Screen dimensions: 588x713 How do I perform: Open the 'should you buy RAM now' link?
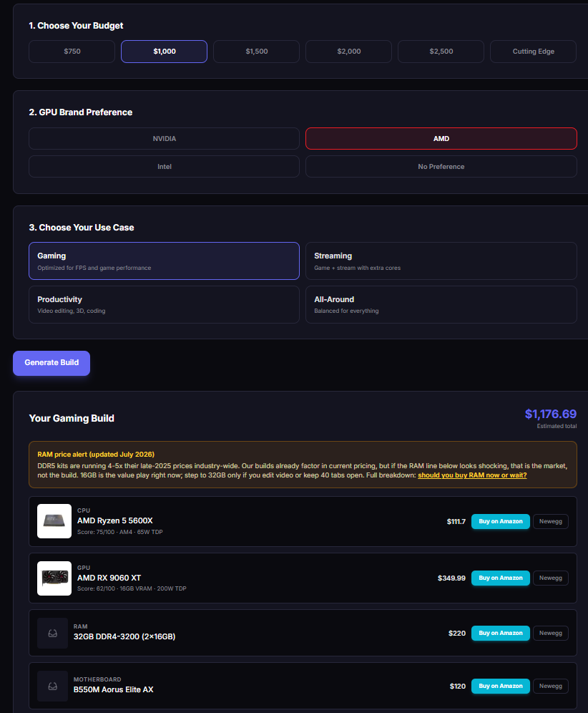472,475
